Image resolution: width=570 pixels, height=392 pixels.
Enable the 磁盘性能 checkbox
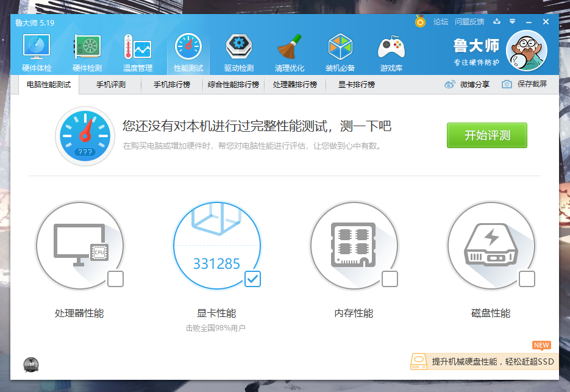(x=527, y=279)
